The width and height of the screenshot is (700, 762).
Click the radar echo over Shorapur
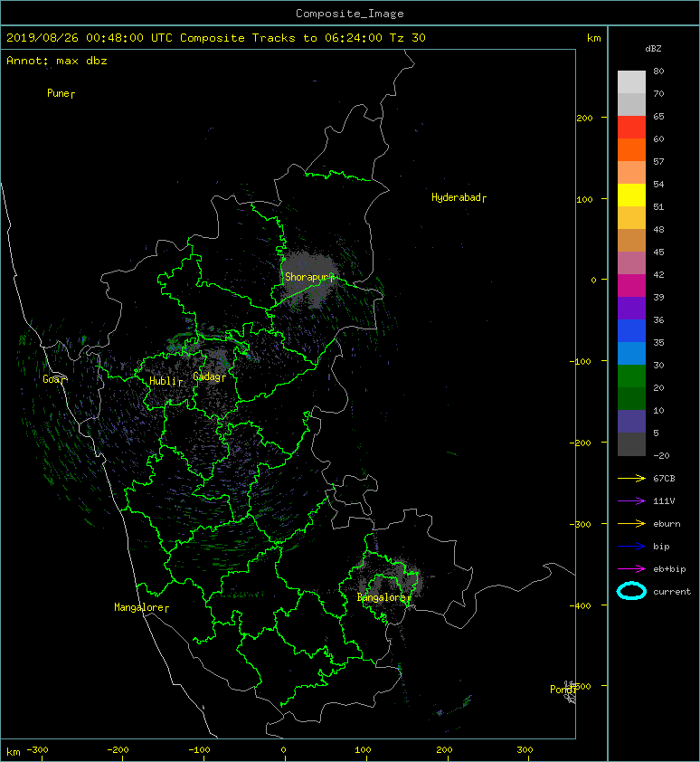[310, 278]
